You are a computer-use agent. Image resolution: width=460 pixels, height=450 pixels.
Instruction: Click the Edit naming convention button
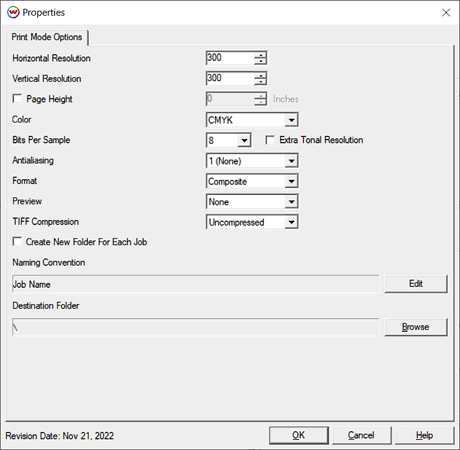click(416, 284)
